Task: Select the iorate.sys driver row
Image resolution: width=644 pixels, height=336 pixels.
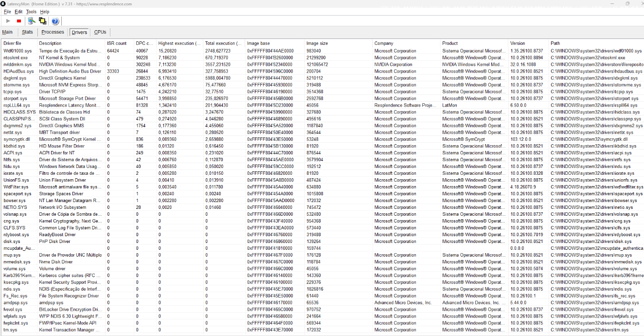Action: coord(322,173)
